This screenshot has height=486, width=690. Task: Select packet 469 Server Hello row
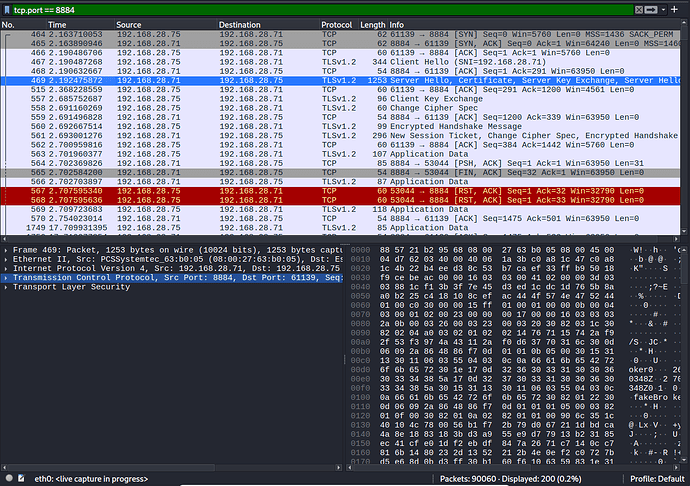point(340,81)
